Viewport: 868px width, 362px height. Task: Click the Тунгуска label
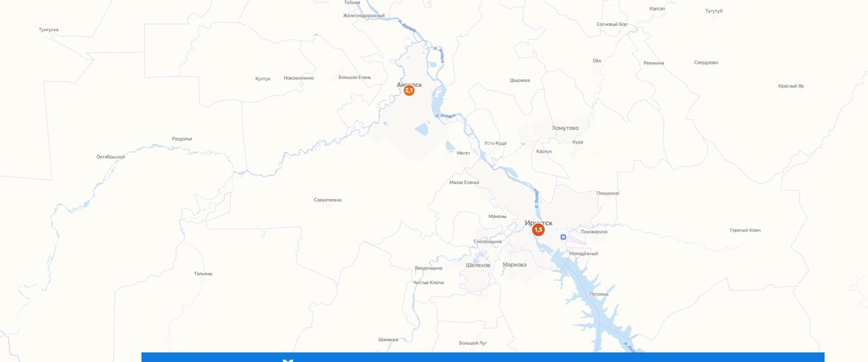(x=48, y=30)
